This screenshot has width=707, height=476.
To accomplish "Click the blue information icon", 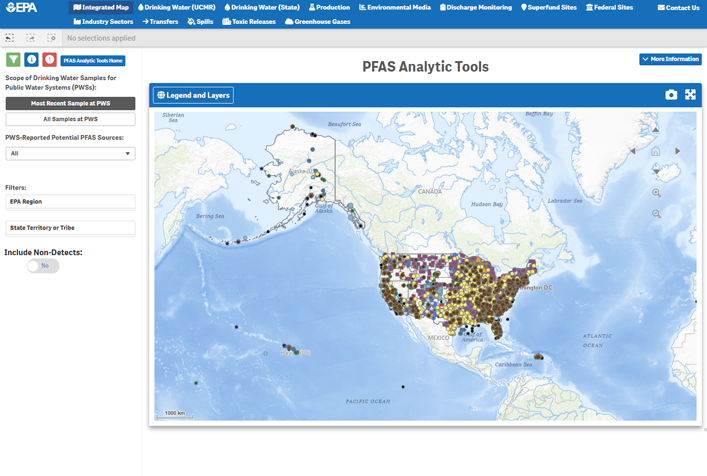I will (x=31, y=60).
